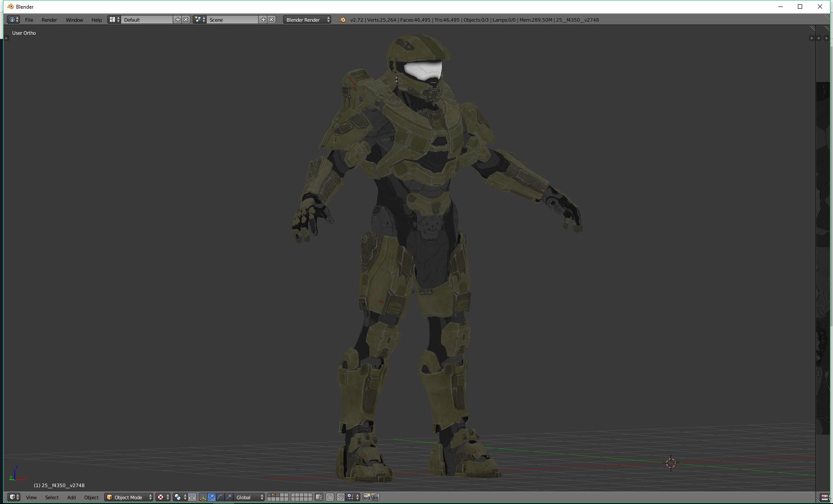Render OpenGL animation clapper icon

coord(375,497)
